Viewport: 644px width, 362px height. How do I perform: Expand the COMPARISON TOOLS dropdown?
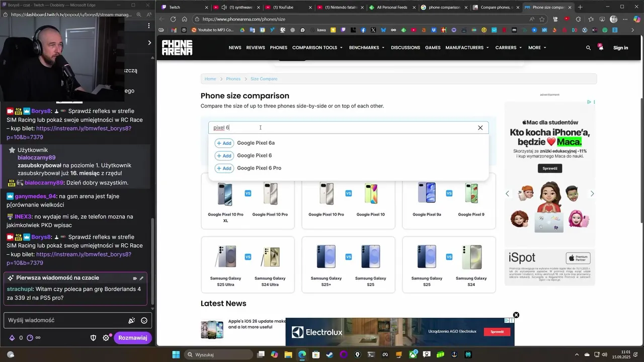(x=317, y=48)
